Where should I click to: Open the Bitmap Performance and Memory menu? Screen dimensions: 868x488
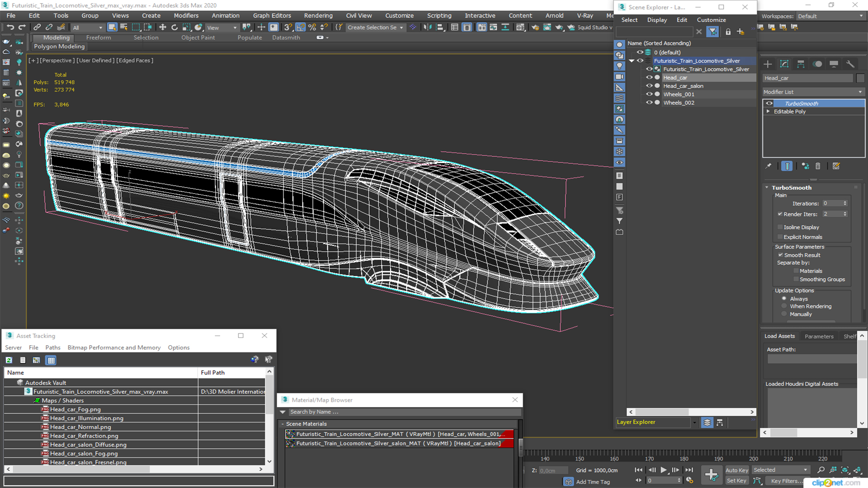click(x=114, y=347)
